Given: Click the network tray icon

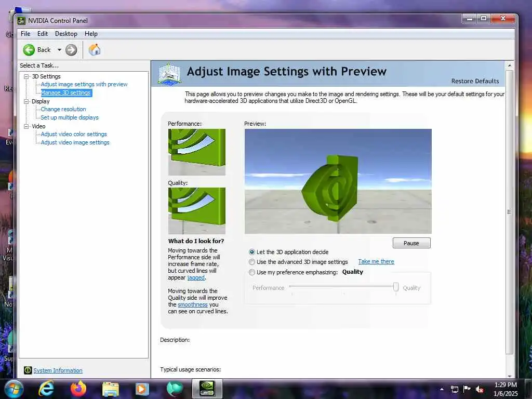Looking at the screenshot, I should [454, 389].
